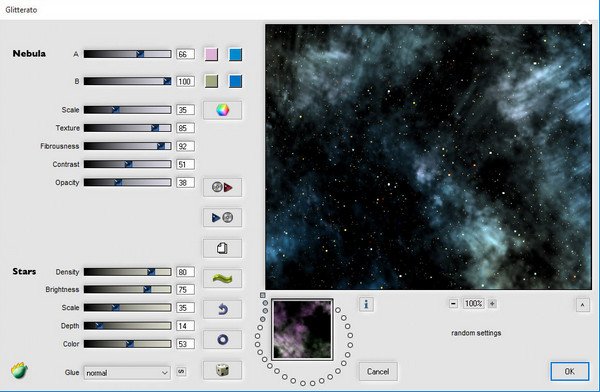Pick Nebula B blue color swatch
Image resolution: width=600 pixels, height=392 pixels.
tap(235, 81)
